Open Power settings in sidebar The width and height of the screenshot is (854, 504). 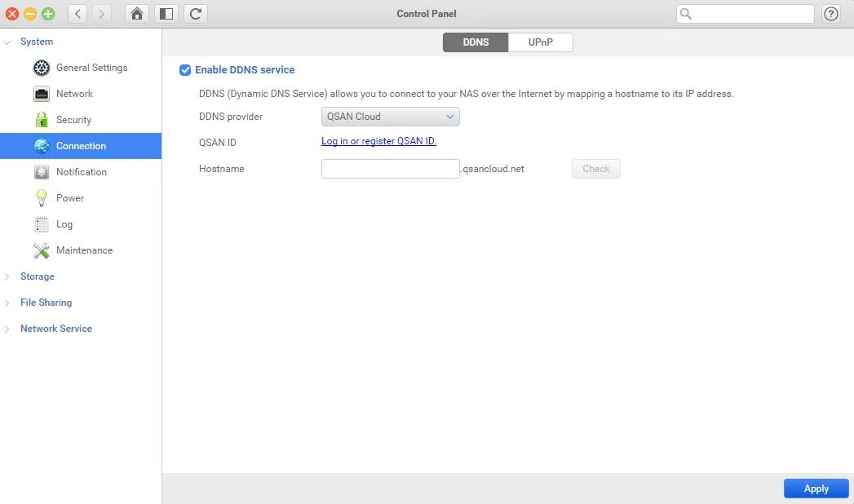[x=81, y=198]
